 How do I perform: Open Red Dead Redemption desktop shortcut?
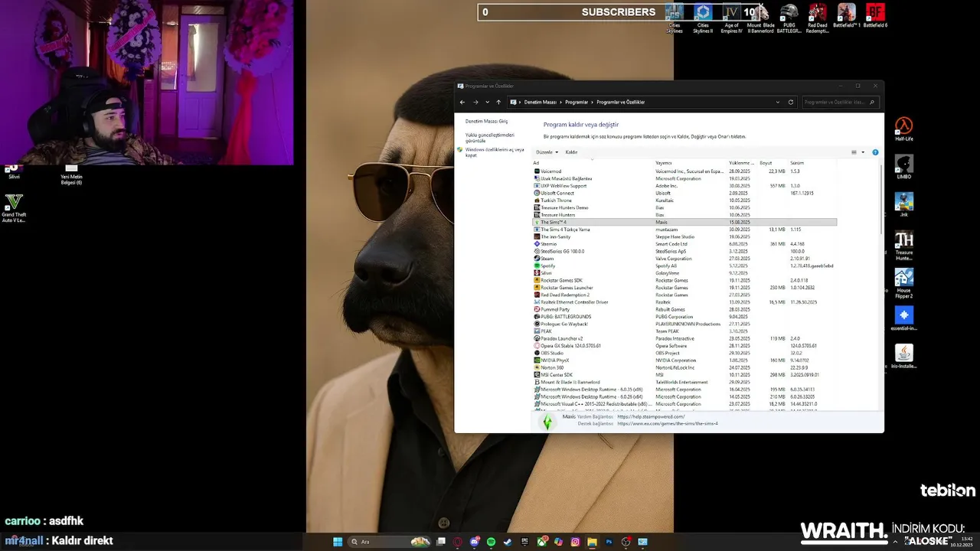[x=818, y=19]
